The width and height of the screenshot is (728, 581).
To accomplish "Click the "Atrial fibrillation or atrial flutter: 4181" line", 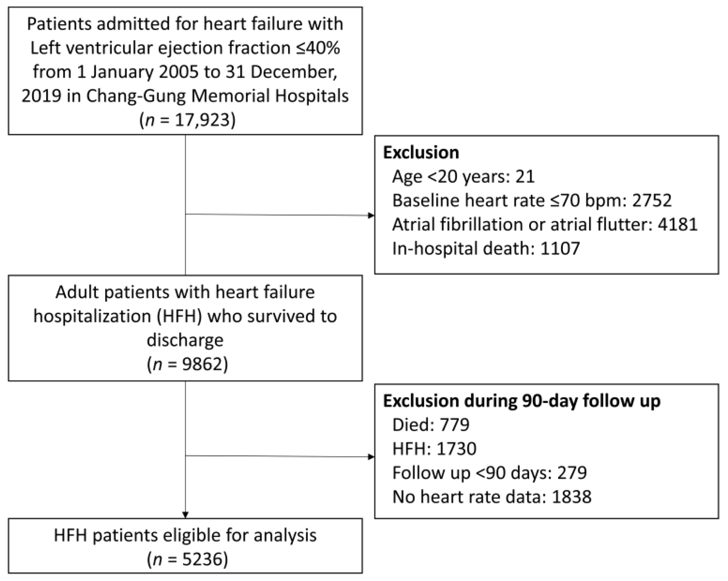I will pyautogui.click(x=545, y=224).
